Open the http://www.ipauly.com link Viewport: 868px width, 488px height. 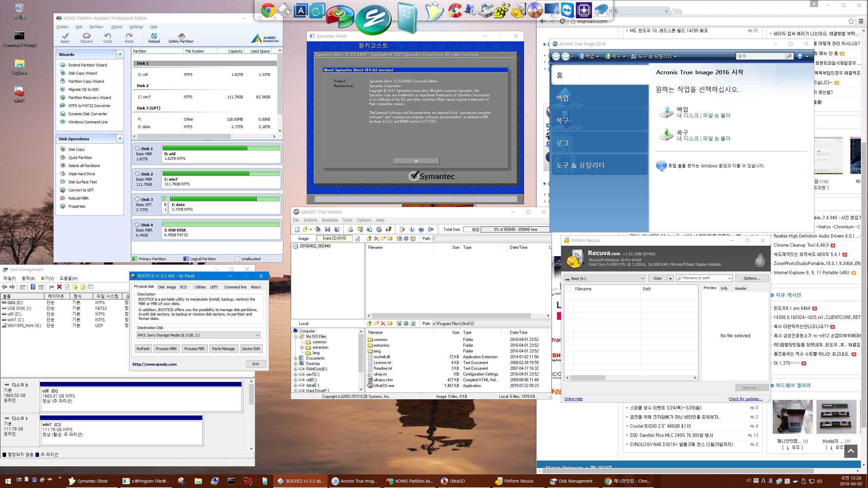(x=155, y=364)
